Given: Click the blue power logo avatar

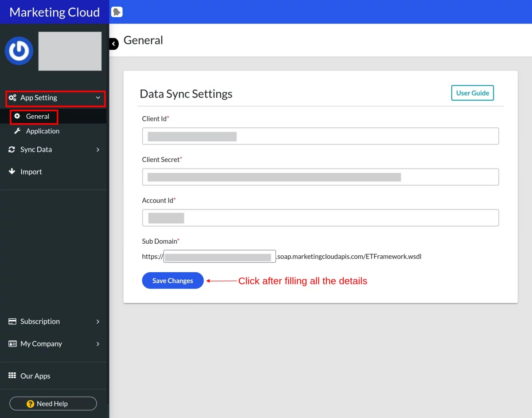Looking at the screenshot, I should click(19, 51).
